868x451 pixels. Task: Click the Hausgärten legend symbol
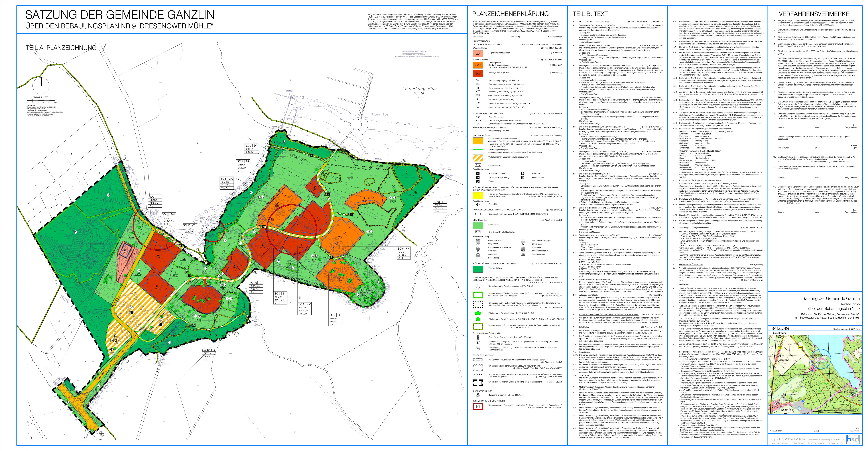pyautogui.click(x=523, y=247)
